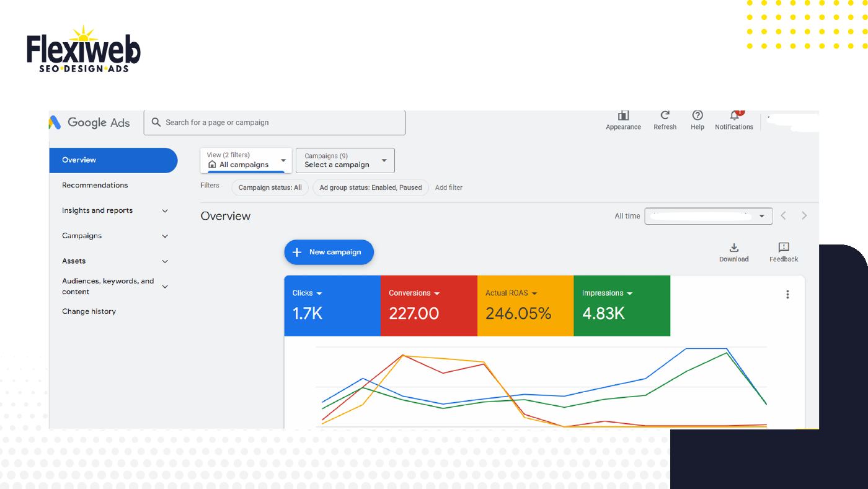The width and height of the screenshot is (868, 489).
Task: Expand the Campaigns sidebar section
Action: 165,236
